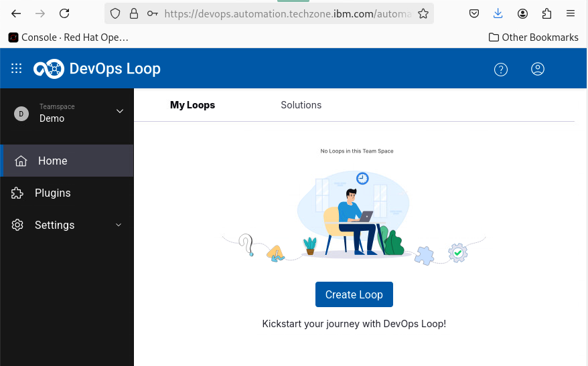Viewport: 588px width, 366px height.
Task: Click the DevOps Loop title text
Action: pyautogui.click(x=115, y=69)
